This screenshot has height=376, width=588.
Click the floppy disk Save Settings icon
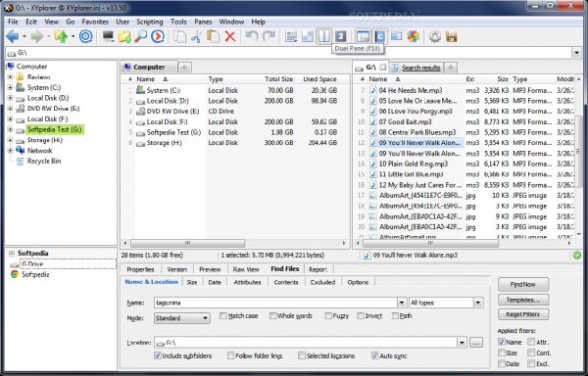(452, 36)
